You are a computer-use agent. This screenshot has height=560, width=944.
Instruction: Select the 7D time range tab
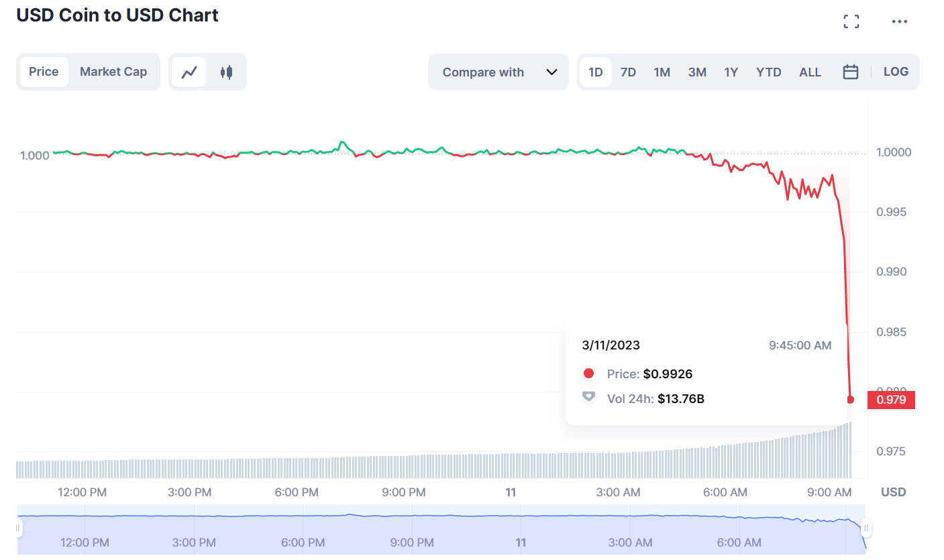628,72
